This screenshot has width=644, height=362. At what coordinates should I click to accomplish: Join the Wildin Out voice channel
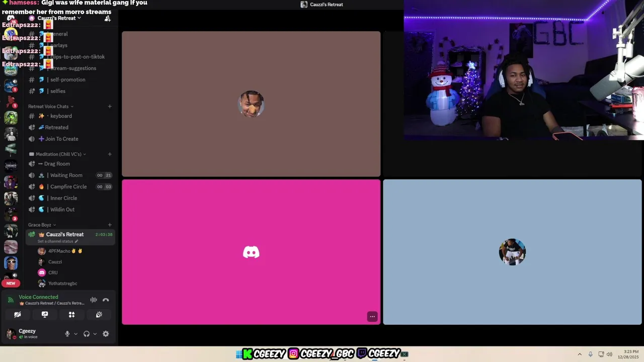pos(70,210)
